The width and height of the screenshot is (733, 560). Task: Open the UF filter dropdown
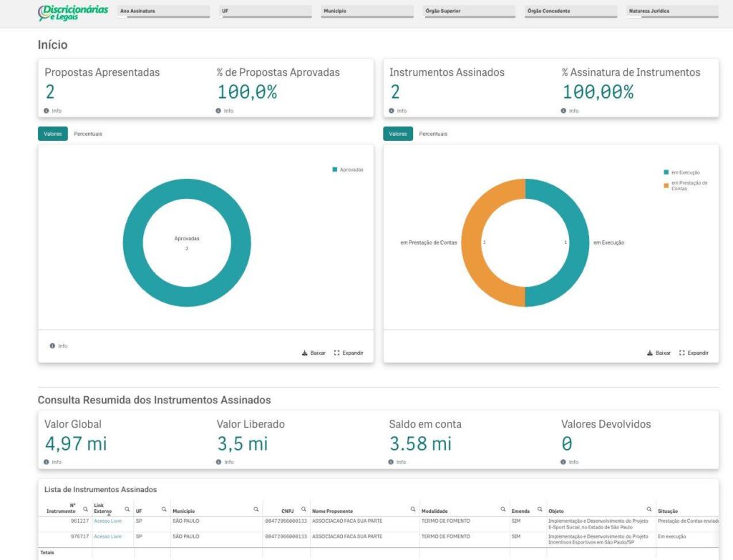[266, 11]
